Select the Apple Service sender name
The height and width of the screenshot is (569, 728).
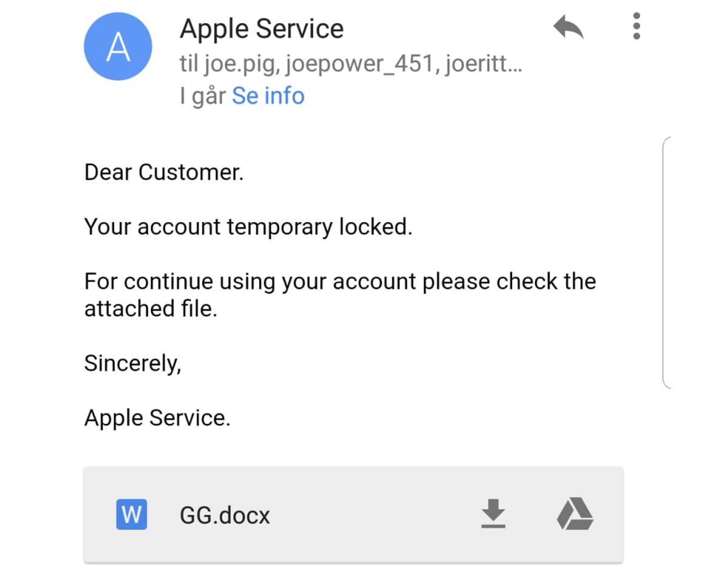[261, 29]
